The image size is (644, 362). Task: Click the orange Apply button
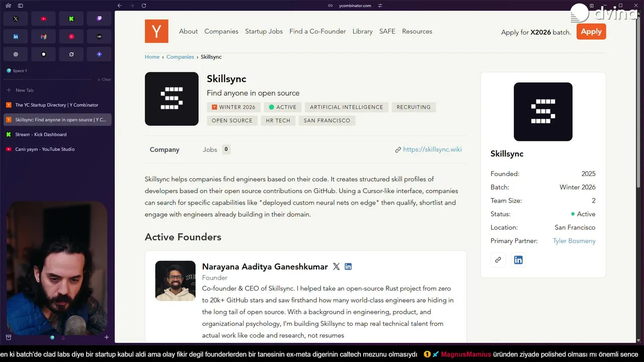[591, 31]
